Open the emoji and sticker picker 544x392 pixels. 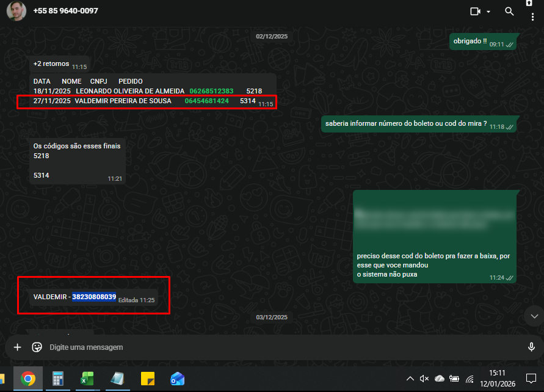point(37,347)
